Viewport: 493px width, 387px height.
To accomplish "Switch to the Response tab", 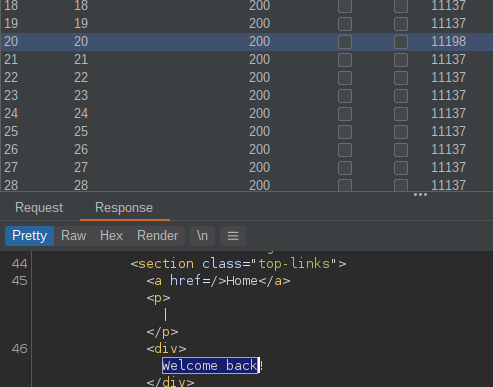I will pos(124,208).
